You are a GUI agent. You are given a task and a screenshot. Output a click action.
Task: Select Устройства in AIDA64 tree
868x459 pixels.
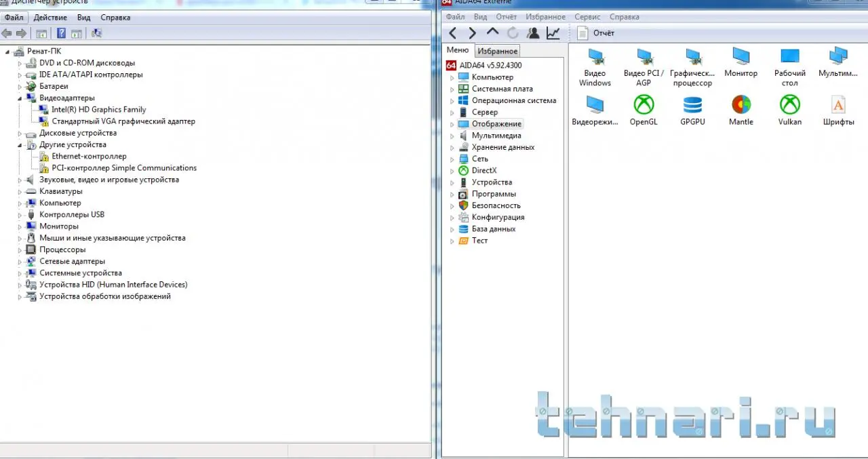point(492,182)
